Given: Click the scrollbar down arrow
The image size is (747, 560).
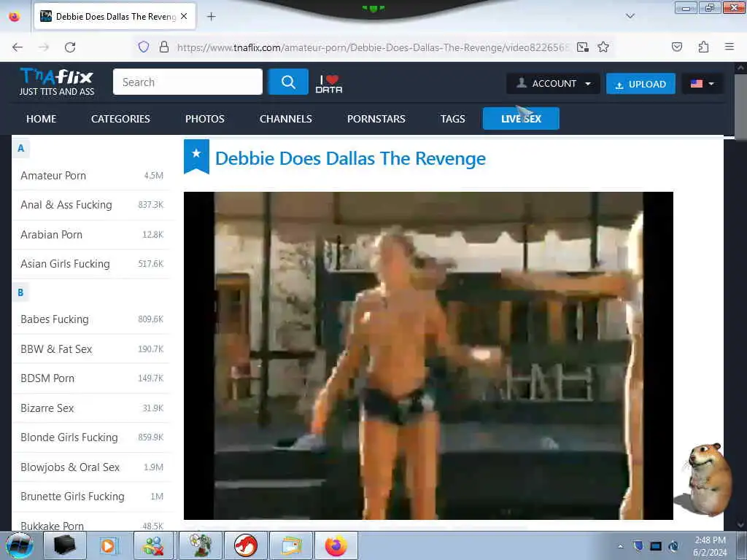Looking at the screenshot, I should click(x=740, y=525).
